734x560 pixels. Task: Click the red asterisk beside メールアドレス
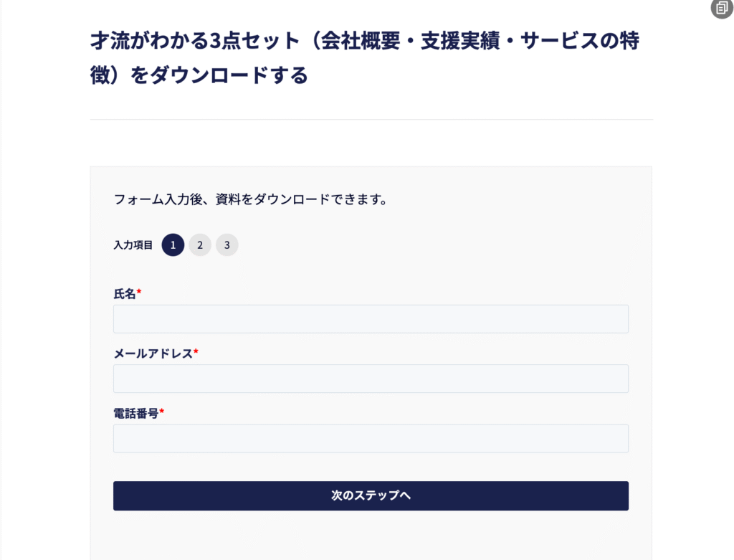[196, 352]
